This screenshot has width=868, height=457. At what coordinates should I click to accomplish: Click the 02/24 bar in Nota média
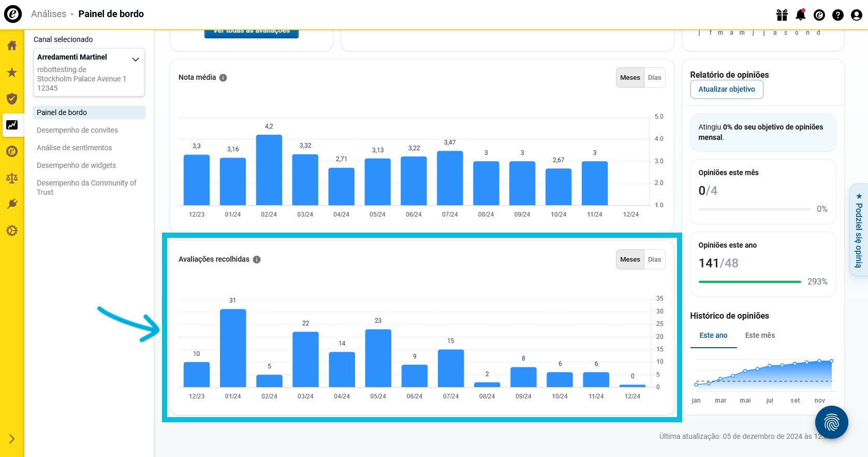click(x=269, y=170)
